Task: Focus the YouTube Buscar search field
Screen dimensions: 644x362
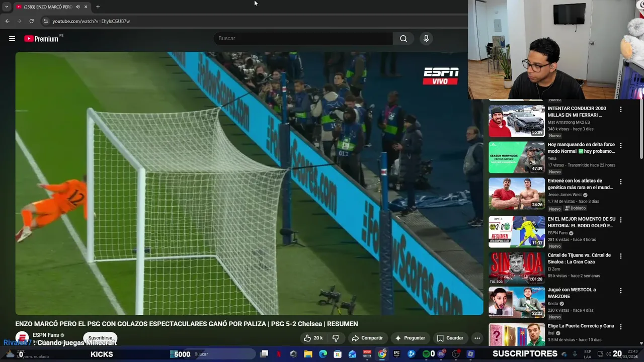Action: 303,39
